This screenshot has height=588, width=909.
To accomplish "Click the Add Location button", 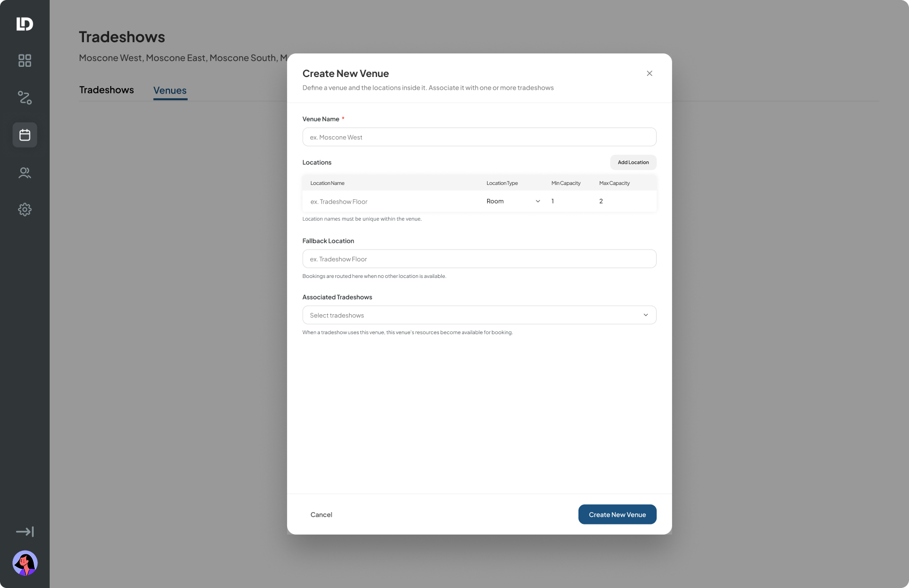I will point(633,163).
